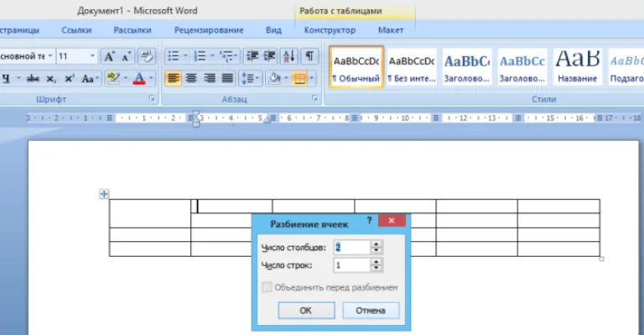The image size is (644, 335).
Task: Open numbered list dropdown arrow
Action: tap(212, 56)
